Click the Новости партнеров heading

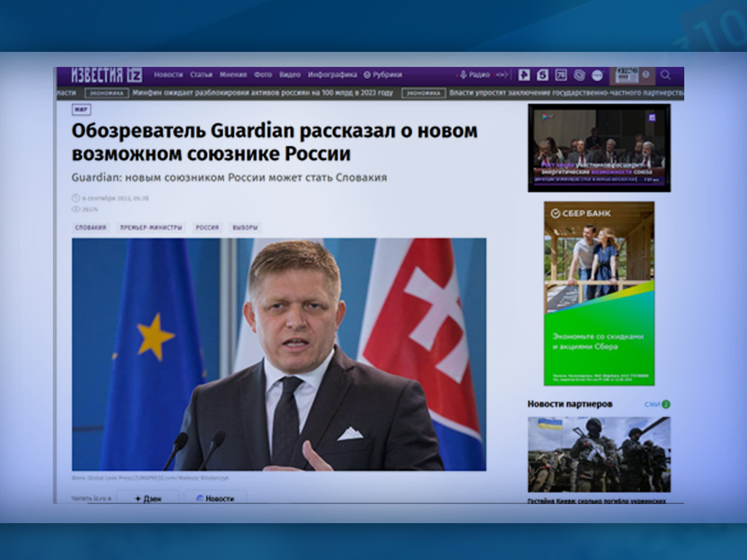point(570,404)
